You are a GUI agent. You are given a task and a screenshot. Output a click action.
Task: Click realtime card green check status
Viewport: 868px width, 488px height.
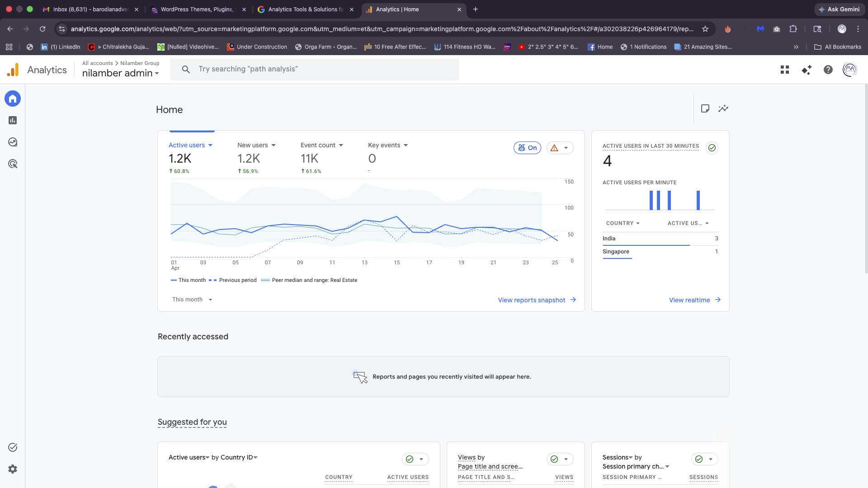(x=712, y=148)
